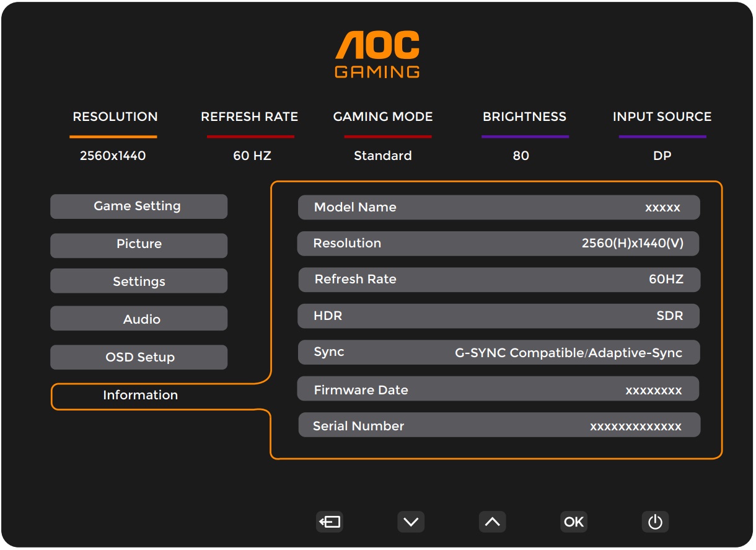
Task: Select the Sync G-SYNC Compatible row
Action: tap(498, 352)
